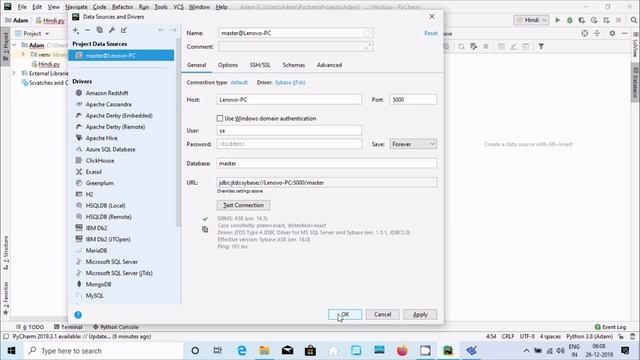Click the make global export icon
Image resolution: width=640 pixels, height=360 pixels.
tap(124, 30)
